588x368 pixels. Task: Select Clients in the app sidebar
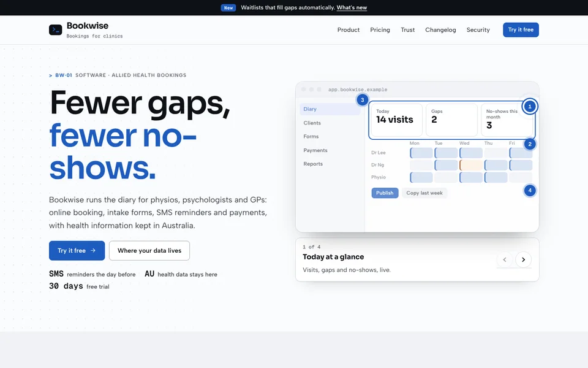(330, 123)
